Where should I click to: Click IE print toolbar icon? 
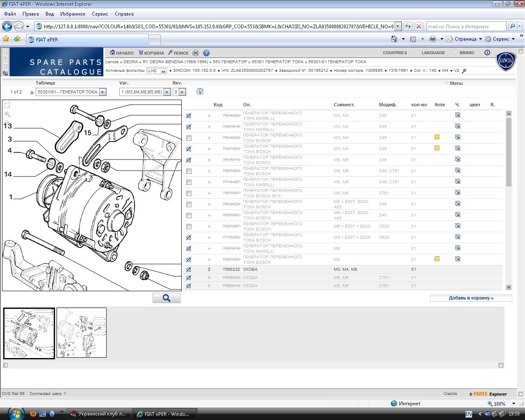tap(432, 39)
